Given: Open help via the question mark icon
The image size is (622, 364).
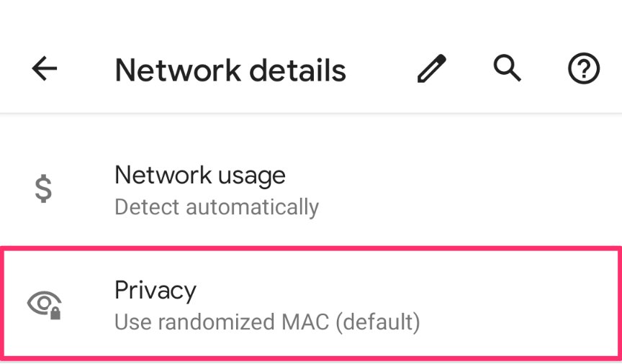Looking at the screenshot, I should (x=584, y=70).
